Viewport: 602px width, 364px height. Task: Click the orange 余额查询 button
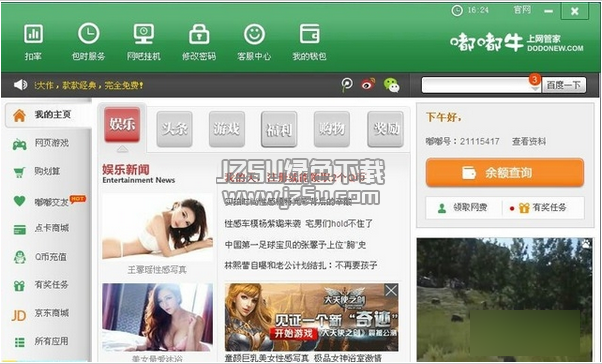click(505, 173)
